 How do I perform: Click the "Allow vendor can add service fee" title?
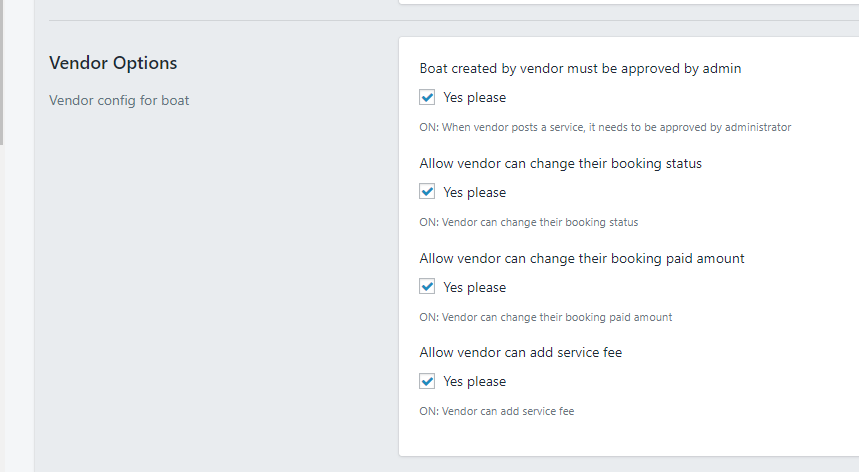[x=520, y=352]
